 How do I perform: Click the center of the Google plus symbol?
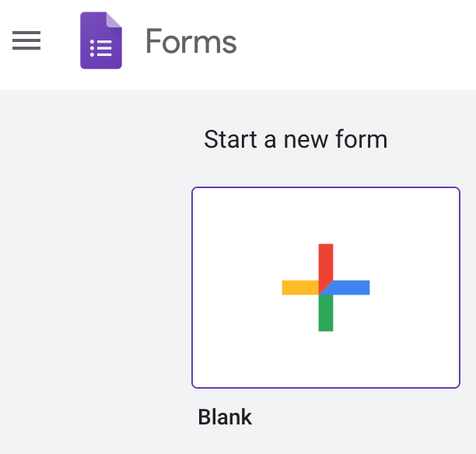click(326, 288)
